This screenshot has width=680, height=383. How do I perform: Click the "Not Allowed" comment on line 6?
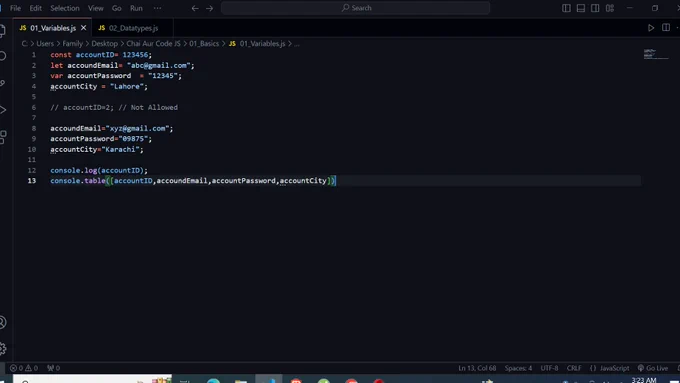coord(154,107)
